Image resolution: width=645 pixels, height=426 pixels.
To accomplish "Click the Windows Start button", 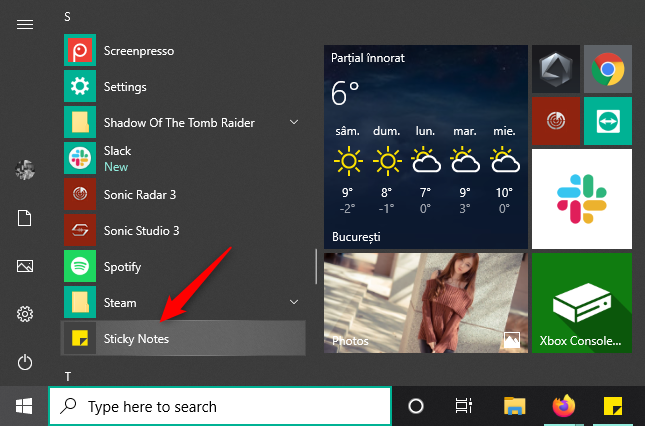I will pos(24,406).
